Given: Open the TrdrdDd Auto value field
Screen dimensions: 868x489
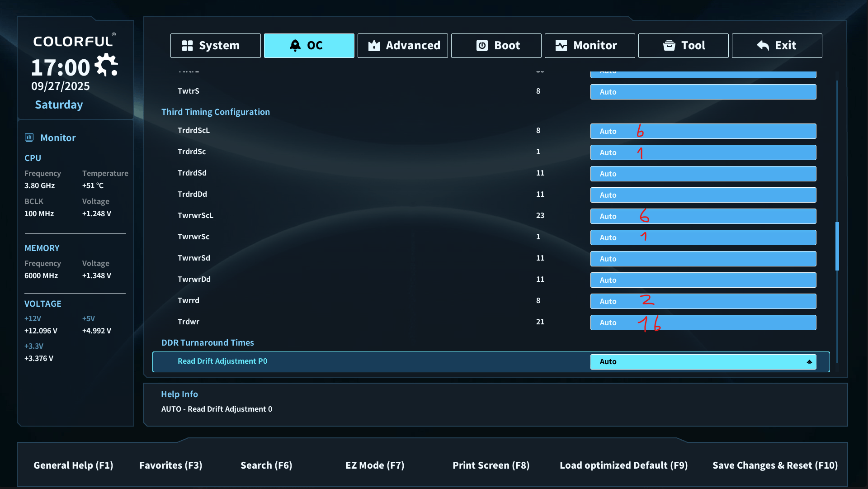Looking at the screenshot, I should (x=703, y=195).
